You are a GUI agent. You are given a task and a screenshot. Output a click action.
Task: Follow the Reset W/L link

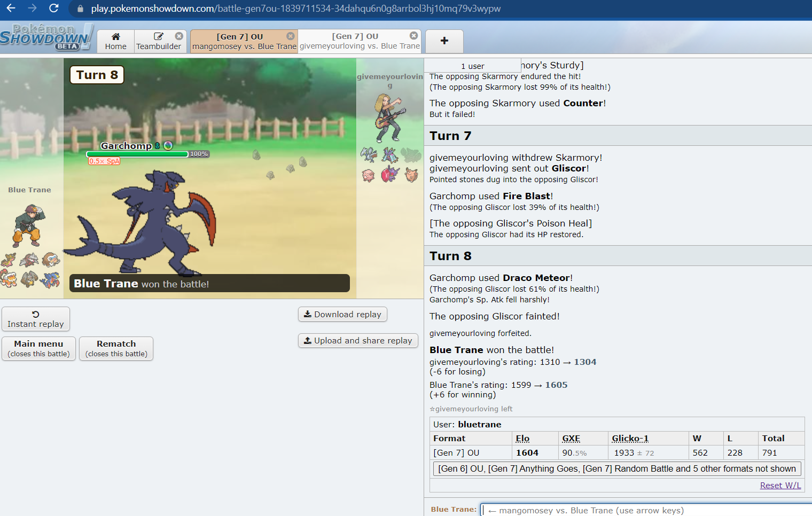780,485
